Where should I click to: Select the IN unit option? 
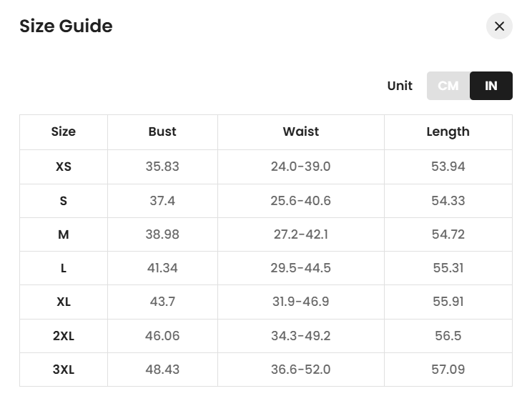(491, 86)
